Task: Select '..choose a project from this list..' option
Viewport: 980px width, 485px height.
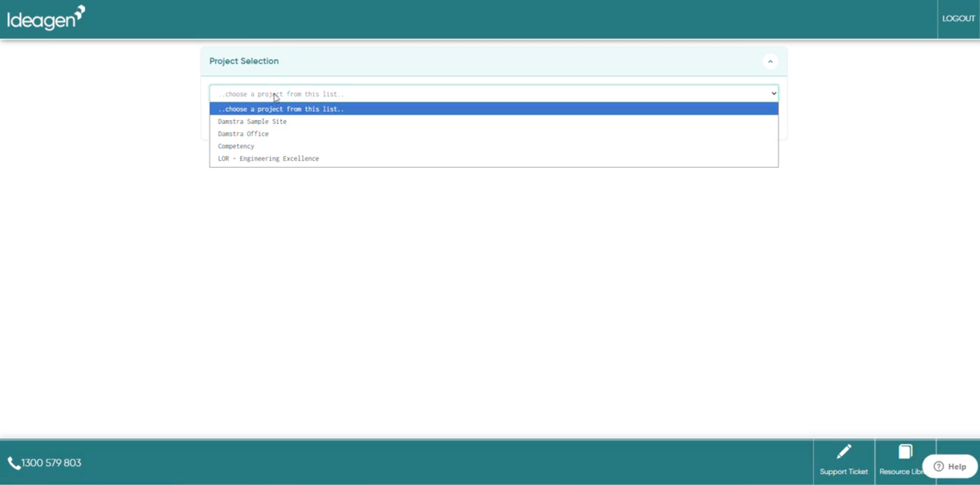Action: [x=494, y=109]
